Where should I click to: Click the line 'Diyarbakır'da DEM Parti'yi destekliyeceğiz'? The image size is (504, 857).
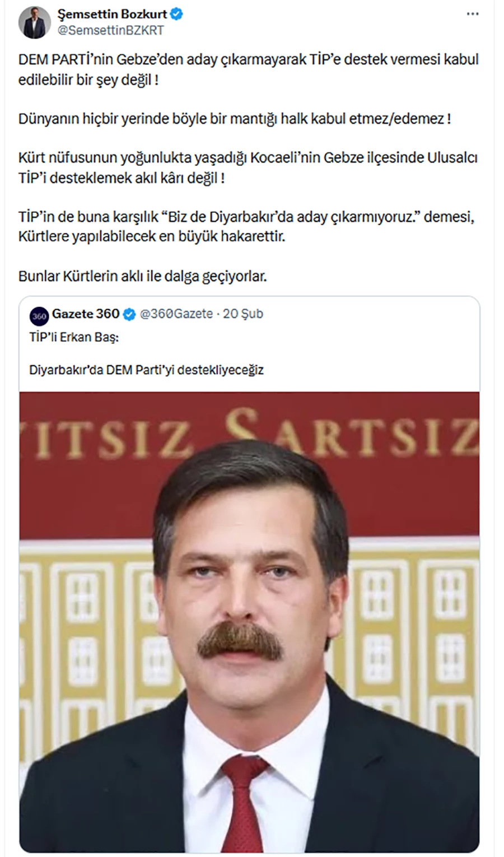pyautogui.click(x=146, y=370)
